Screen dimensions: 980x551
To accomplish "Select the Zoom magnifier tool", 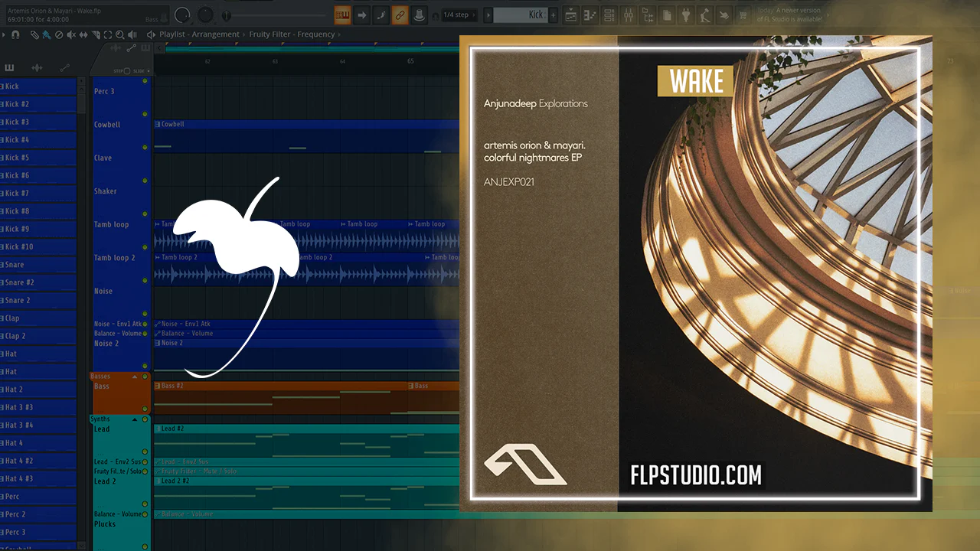I will 120,34.
